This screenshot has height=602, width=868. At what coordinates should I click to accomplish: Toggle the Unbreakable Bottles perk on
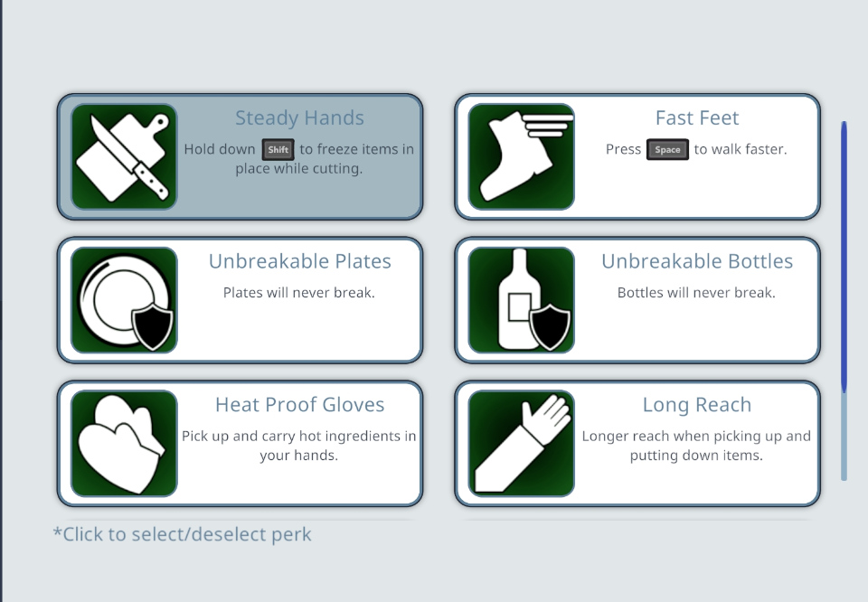(x=637, y=300)
